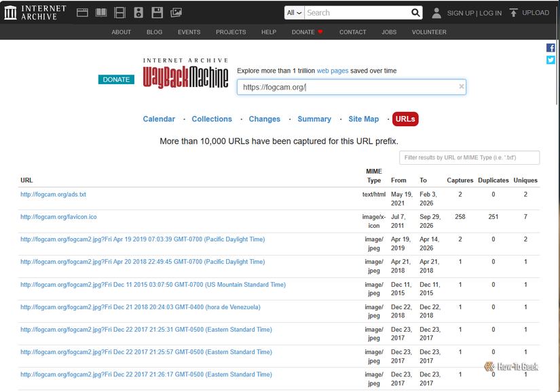Open the Summary tab

coord(314,119)
